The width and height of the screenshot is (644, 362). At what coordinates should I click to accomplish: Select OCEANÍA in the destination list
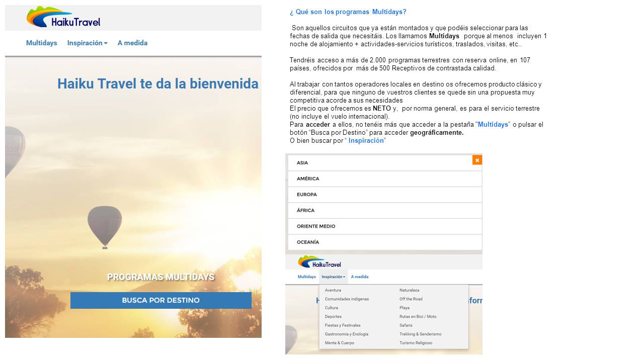point(385,242)
